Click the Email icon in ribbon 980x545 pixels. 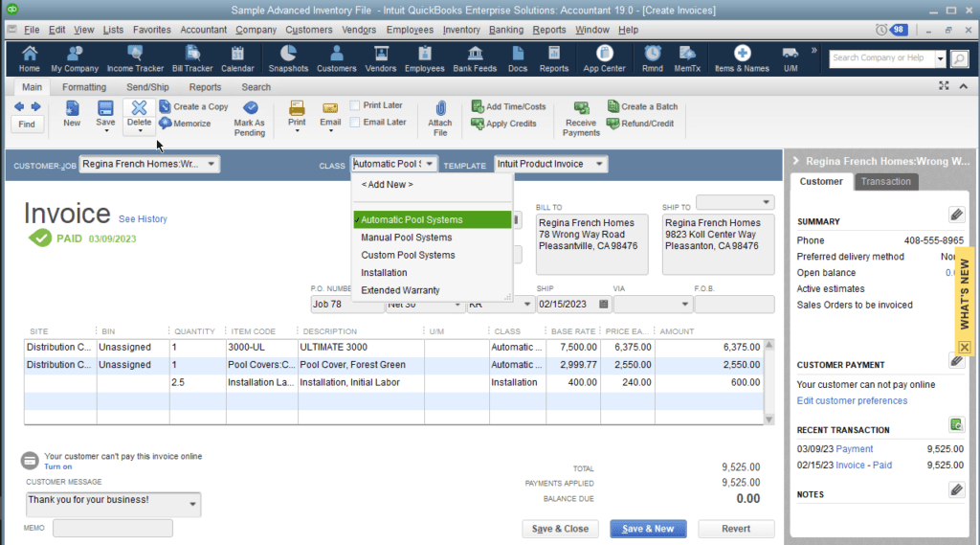(330, 113)
